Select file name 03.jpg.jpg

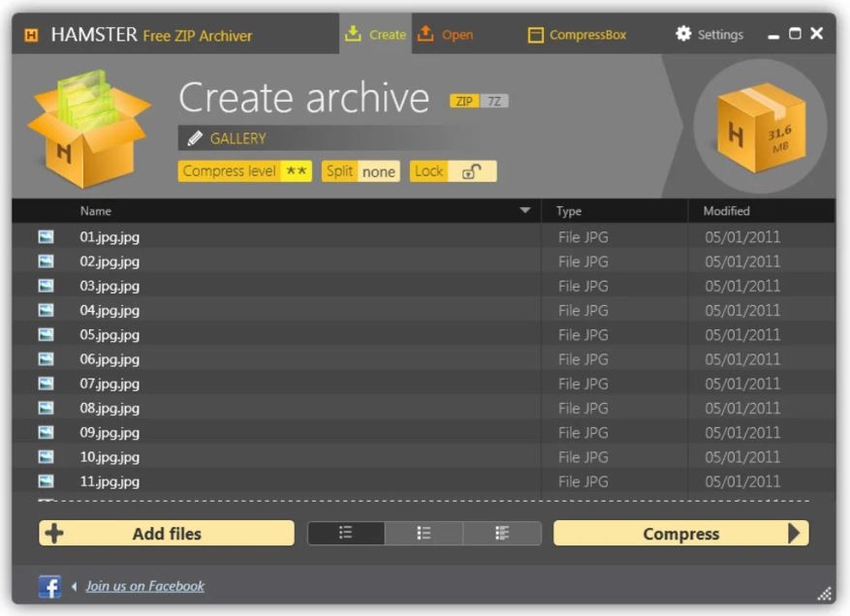(x=110, y=286)
